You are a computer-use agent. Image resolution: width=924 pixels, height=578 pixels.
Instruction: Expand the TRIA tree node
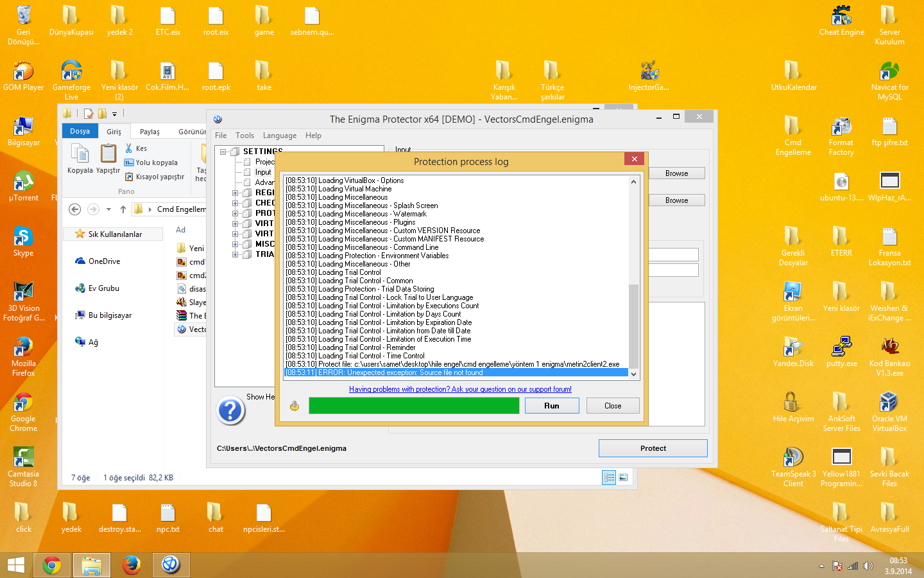pyautogui.click(x=235, y=254)
